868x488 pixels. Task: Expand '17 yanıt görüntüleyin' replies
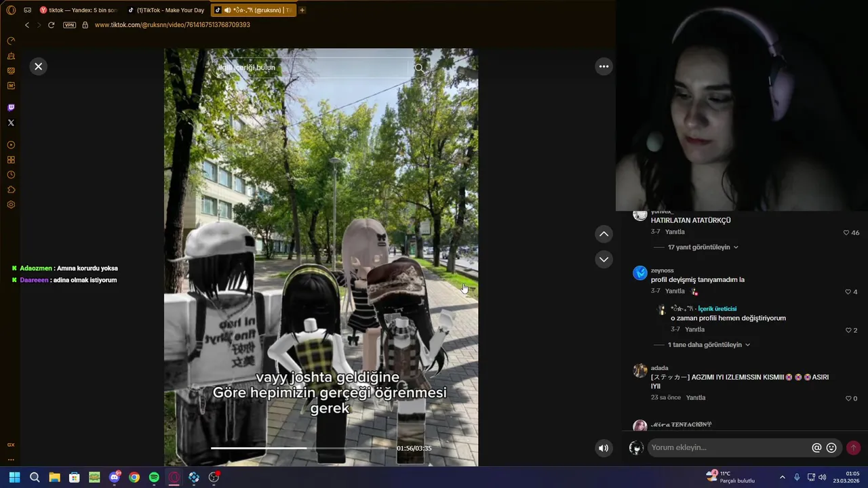pyautogui.click(x=703, y=247)
